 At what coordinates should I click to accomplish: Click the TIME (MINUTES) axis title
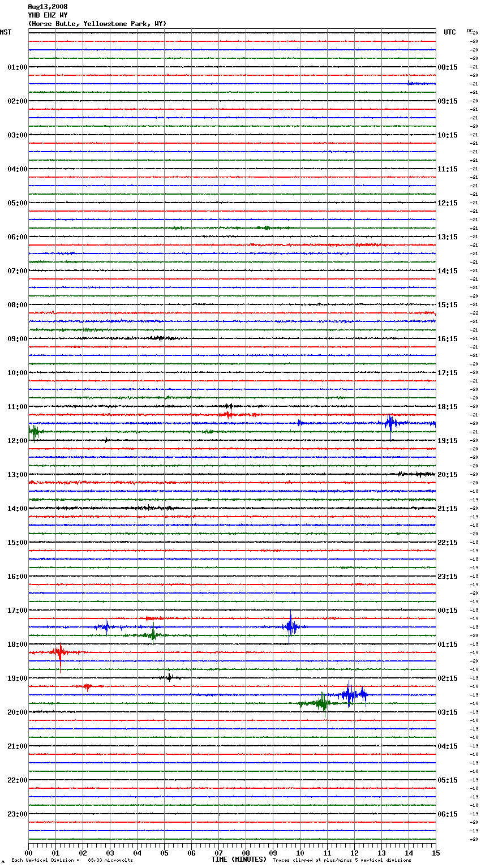[239, 860]
